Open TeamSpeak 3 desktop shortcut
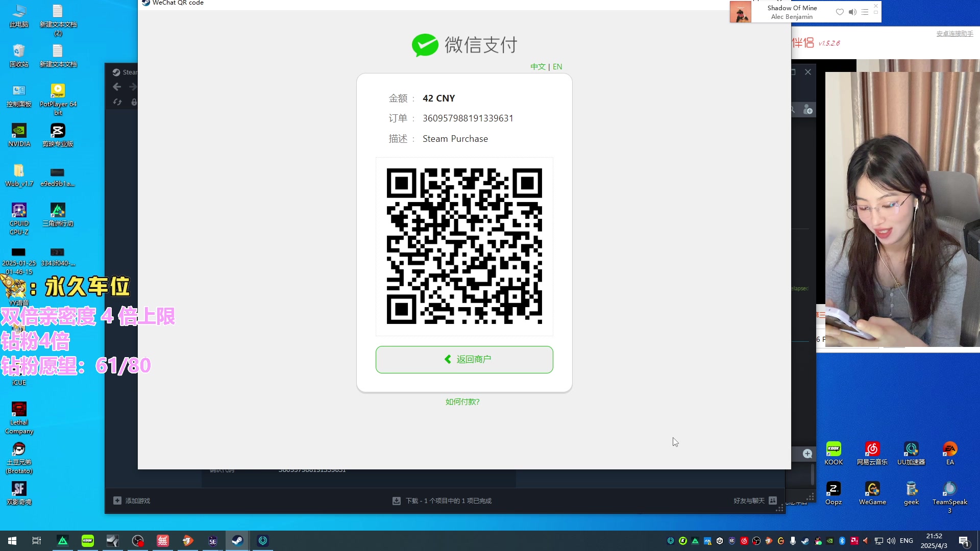Screen dimensions: 980x551 pos(950,497)
